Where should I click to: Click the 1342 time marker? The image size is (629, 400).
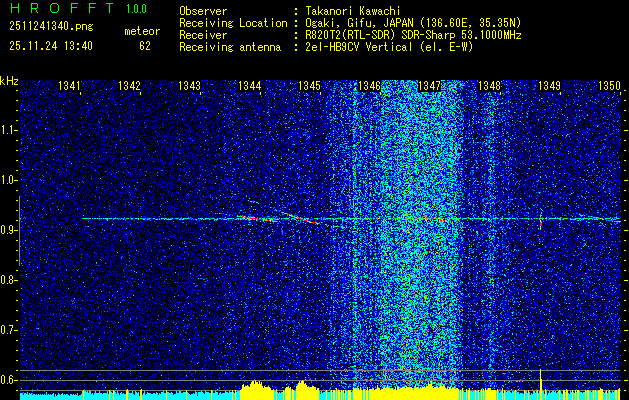(130, 86)
